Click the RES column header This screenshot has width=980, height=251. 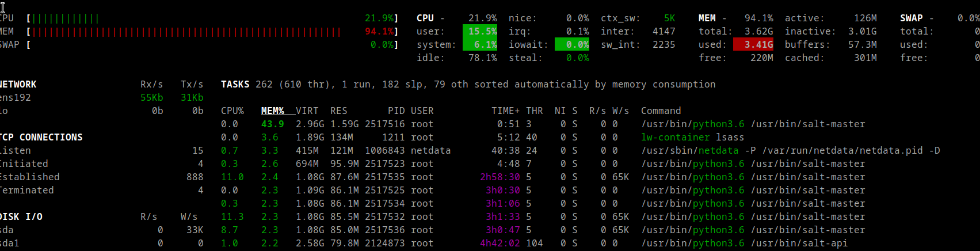coord(339,111)
